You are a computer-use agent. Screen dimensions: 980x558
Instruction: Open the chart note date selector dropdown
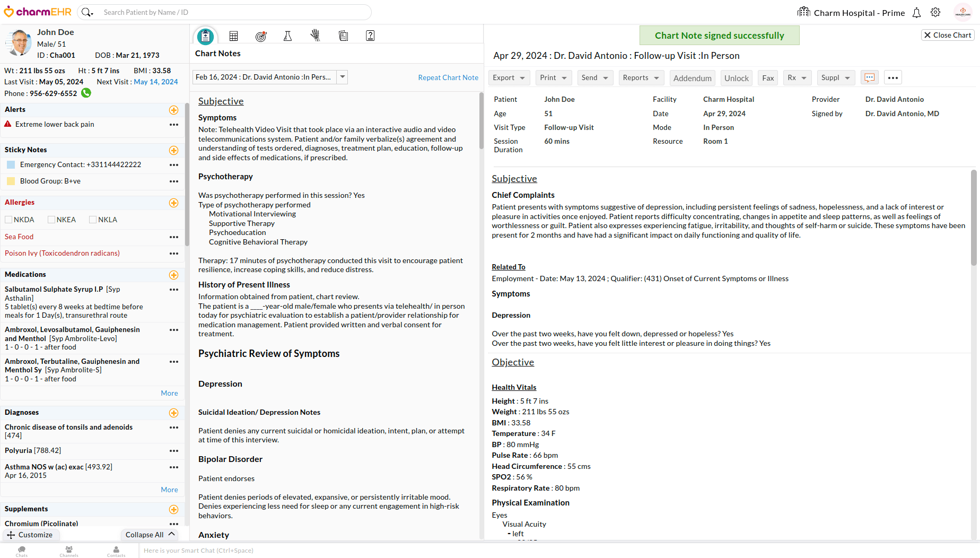point(343,77)
